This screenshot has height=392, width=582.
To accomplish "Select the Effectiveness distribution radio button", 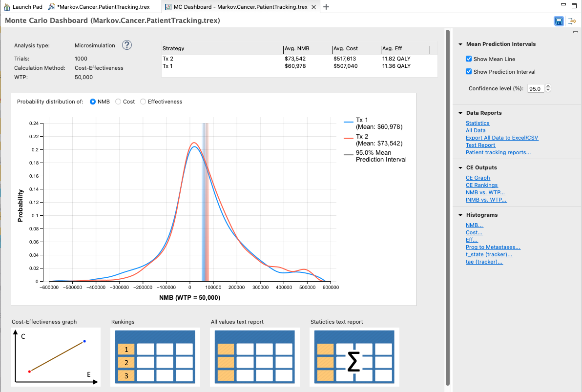I will [x=143, y=102].
